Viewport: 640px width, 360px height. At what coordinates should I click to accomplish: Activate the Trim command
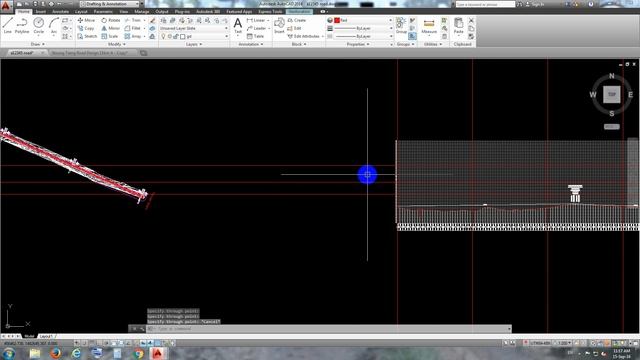click(133, 20)
